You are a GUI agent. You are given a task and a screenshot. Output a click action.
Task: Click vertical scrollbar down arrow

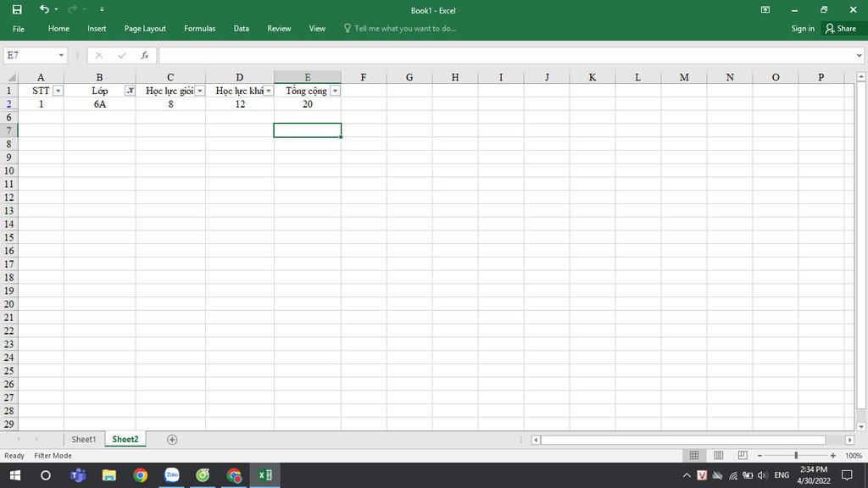pos(861,427)
